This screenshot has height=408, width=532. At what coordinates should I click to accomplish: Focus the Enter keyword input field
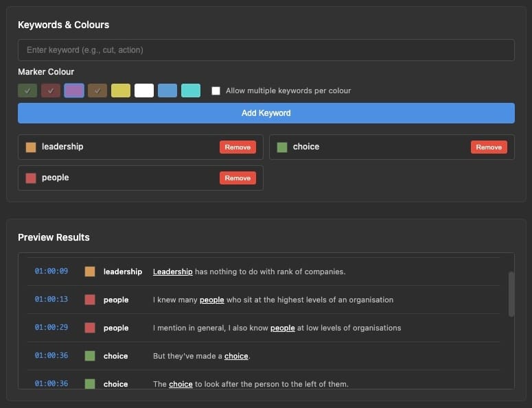(x=266, y=50)
